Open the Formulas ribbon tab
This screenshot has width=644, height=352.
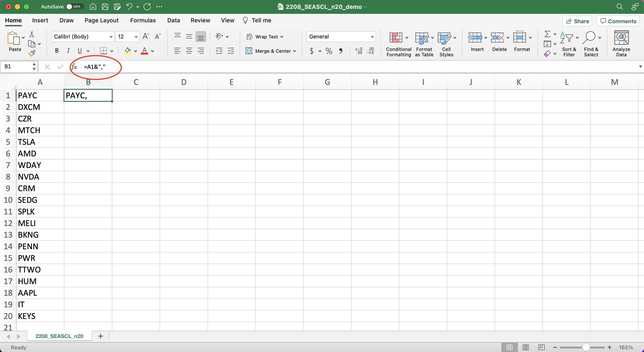click(x=143, y=20)
